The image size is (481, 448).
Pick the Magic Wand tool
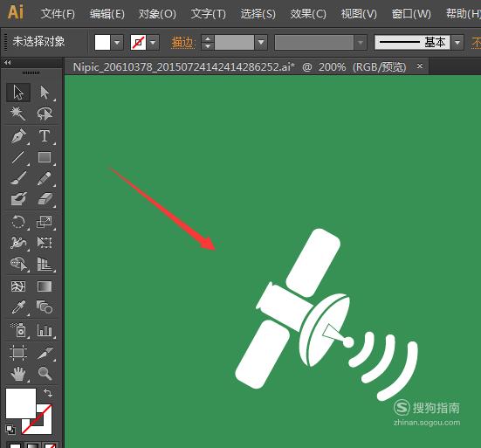18,114
